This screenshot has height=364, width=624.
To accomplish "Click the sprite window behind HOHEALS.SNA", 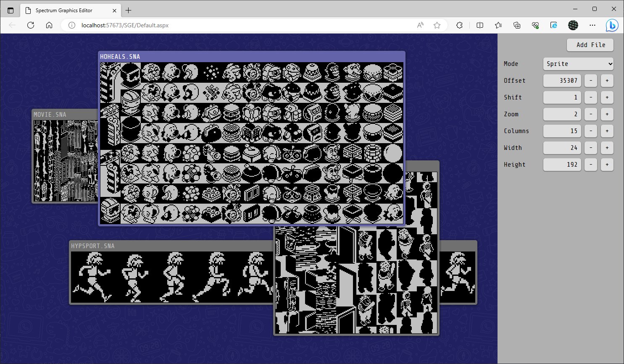I will (356, 280).
